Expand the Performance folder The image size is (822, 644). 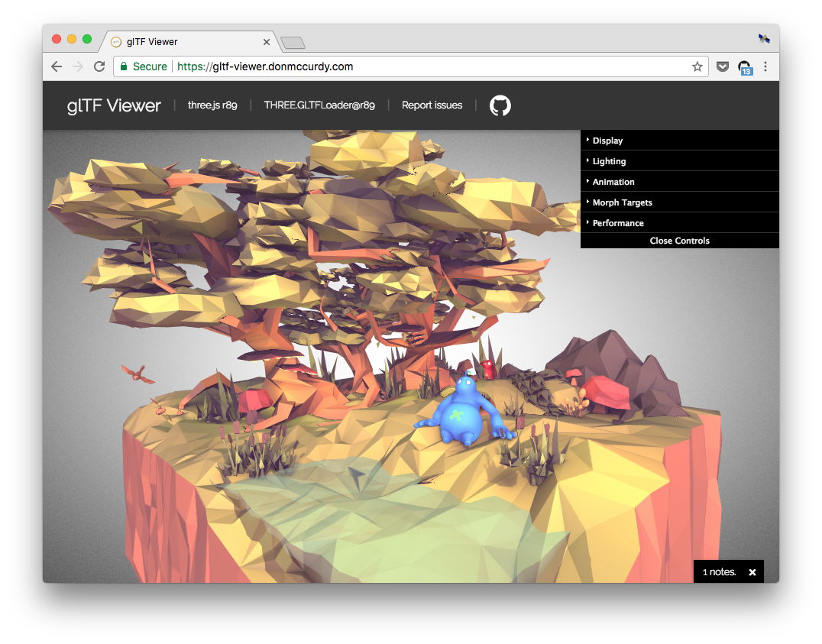(x=679, y=223)
